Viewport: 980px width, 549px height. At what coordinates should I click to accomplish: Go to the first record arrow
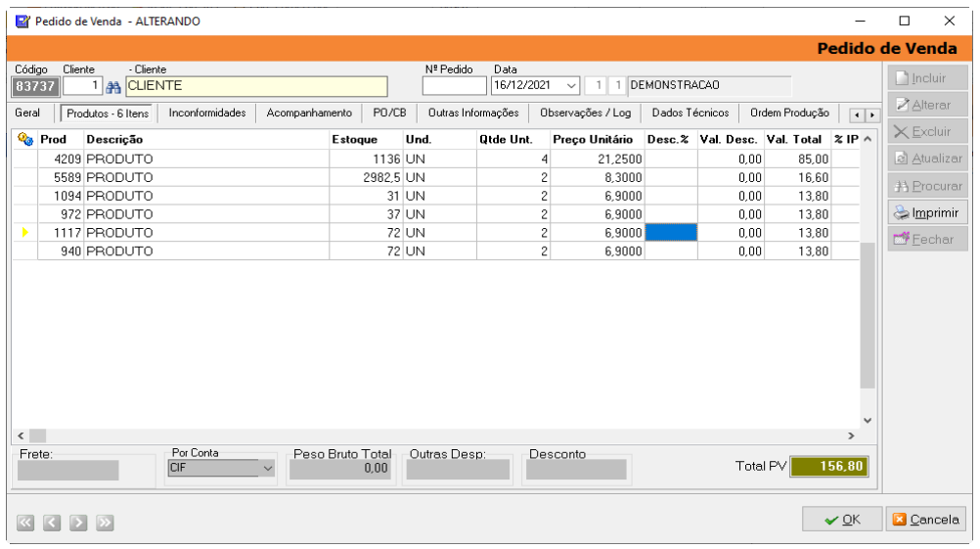(x=27, y=523)
